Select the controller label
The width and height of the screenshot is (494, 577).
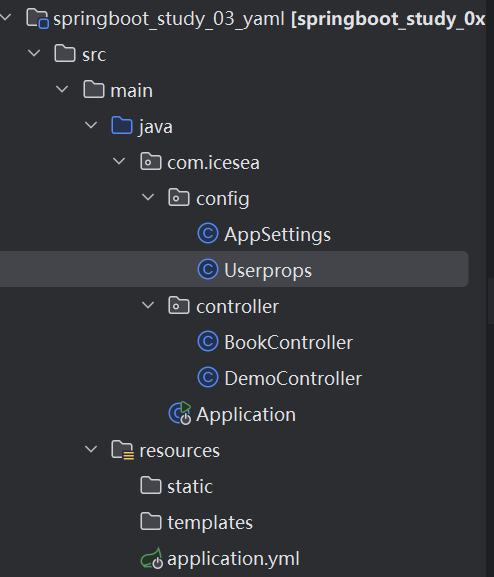(237, 307)
